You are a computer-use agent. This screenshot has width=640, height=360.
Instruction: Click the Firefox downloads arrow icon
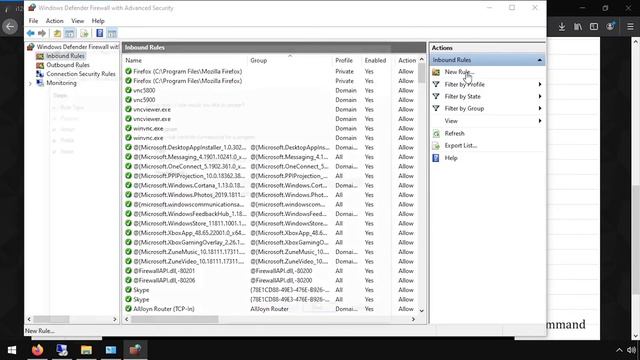tap(562, 27)
